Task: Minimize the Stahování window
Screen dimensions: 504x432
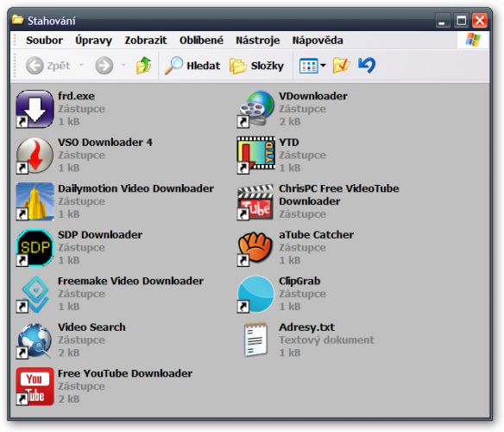Action: pyautogui.click(x=443, y=21)
